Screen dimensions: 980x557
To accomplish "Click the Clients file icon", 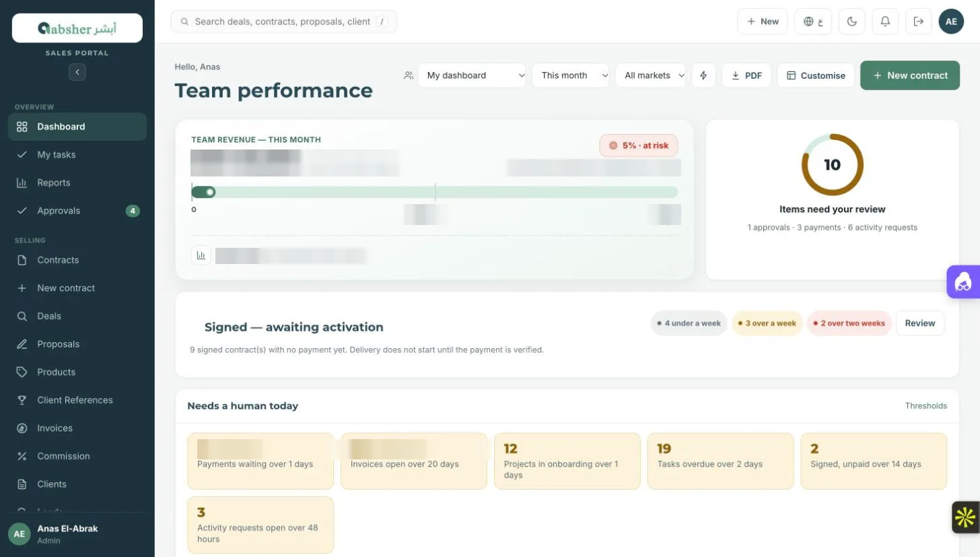I will [x=22, y=484].
